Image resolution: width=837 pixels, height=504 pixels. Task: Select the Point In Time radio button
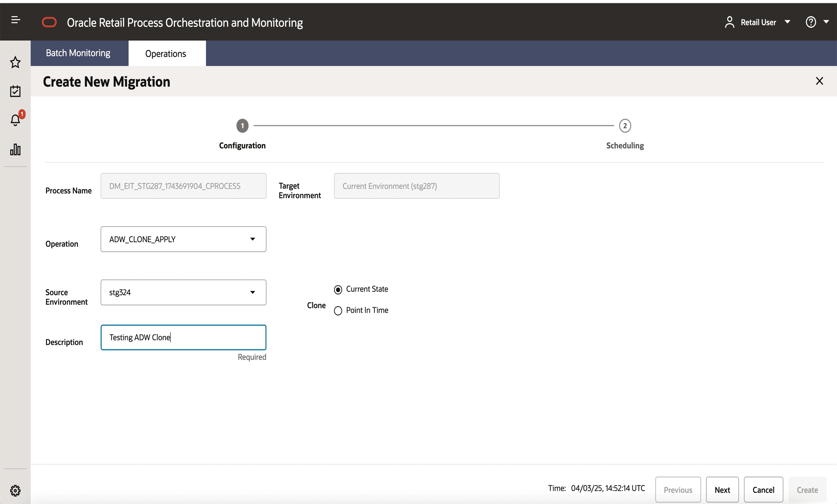pyautogui.click(x=338, y=310)
